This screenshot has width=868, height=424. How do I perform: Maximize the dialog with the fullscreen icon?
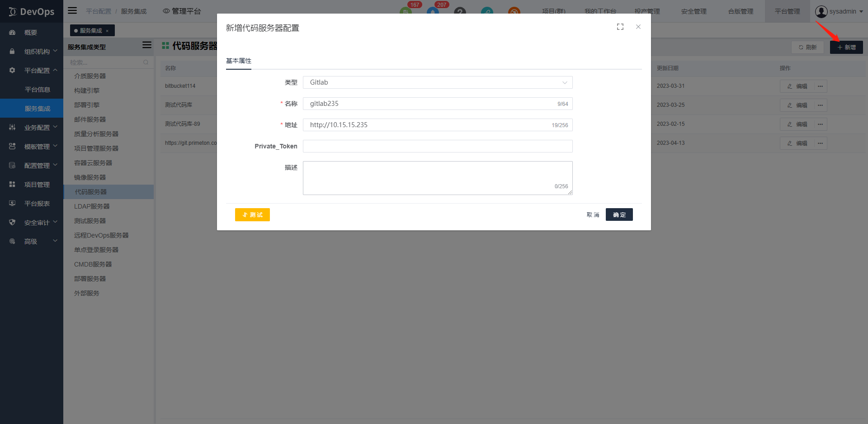point(620,27)
